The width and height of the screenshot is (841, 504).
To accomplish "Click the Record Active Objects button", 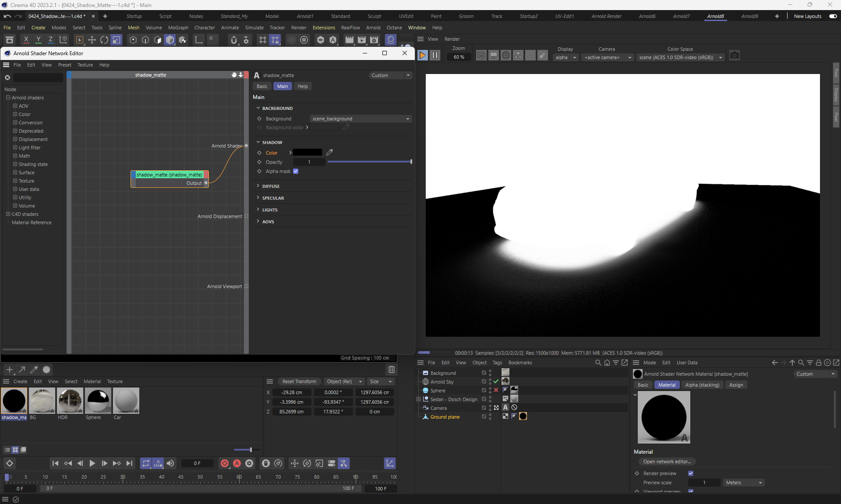I will point(225,463).
